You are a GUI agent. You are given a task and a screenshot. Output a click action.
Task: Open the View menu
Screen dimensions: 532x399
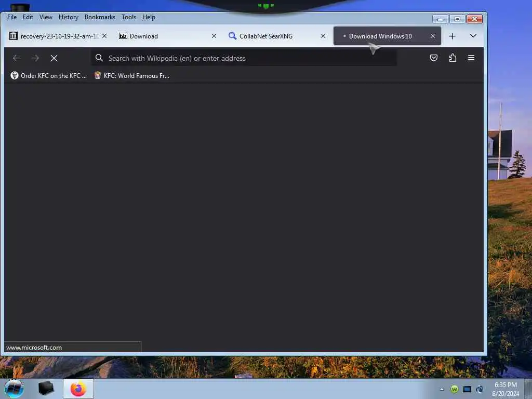(x=46, y=17)
